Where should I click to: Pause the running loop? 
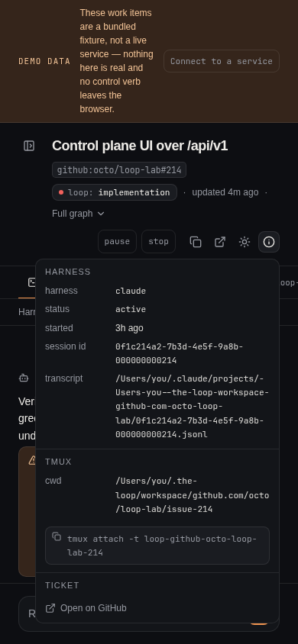117,241
